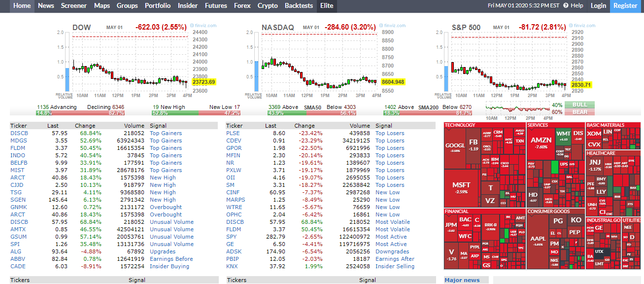Click the MSFT tile in the heatmap
The image size is (644, 284).
tap(462, 187)
